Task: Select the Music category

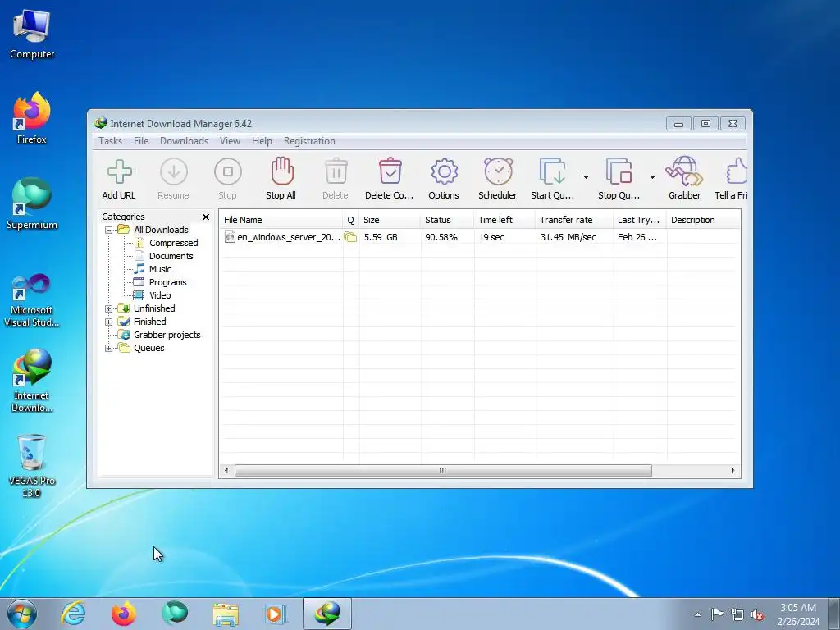Action: tap(160, 269)
